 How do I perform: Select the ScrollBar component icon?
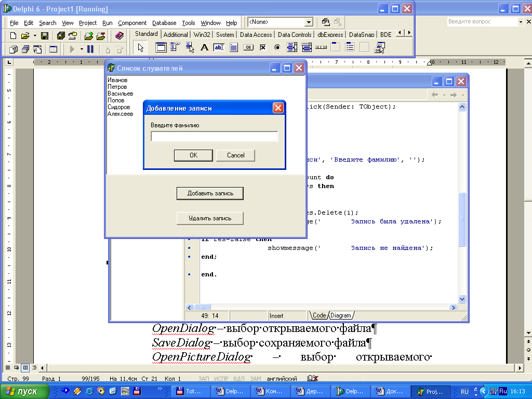tap(321, 47)
